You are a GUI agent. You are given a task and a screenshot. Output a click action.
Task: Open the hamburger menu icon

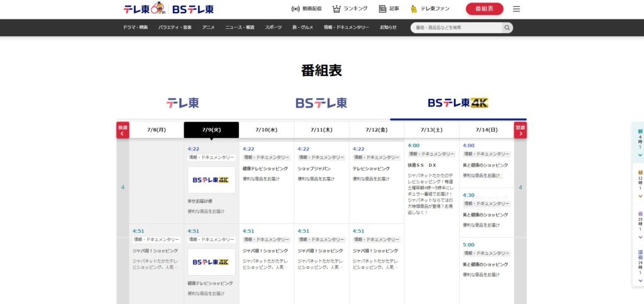(x=516, y=9)
